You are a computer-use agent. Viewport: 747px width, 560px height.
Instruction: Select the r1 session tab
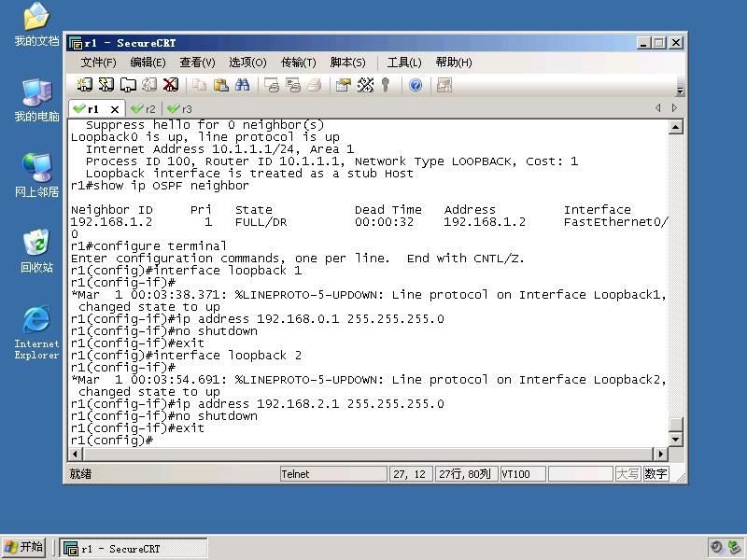(92, 109)
